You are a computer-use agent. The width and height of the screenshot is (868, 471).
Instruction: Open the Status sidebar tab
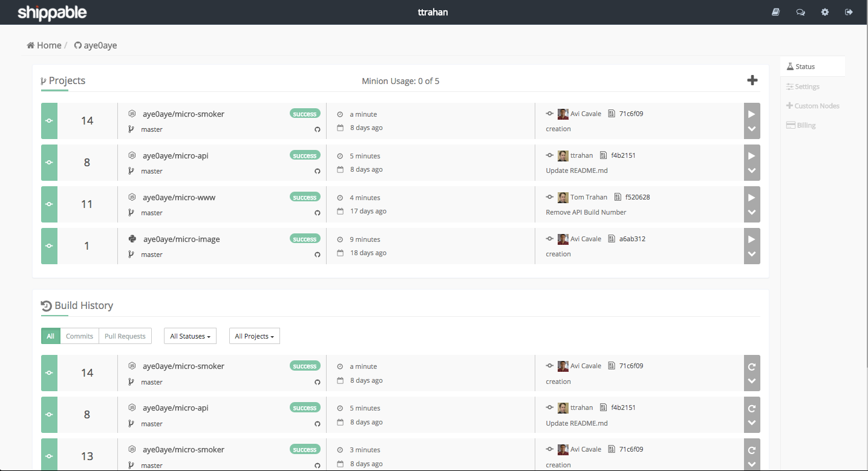tap(812, 67)
